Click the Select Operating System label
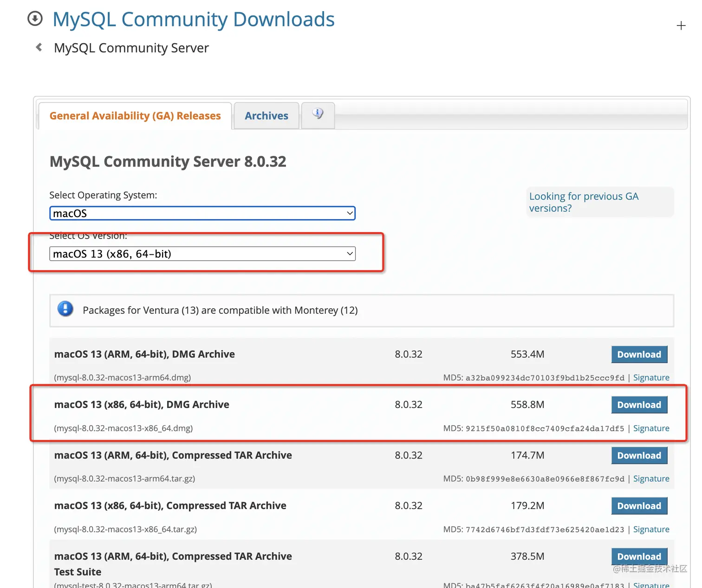This screenshot has height=588, width=702. click(103, 195)
